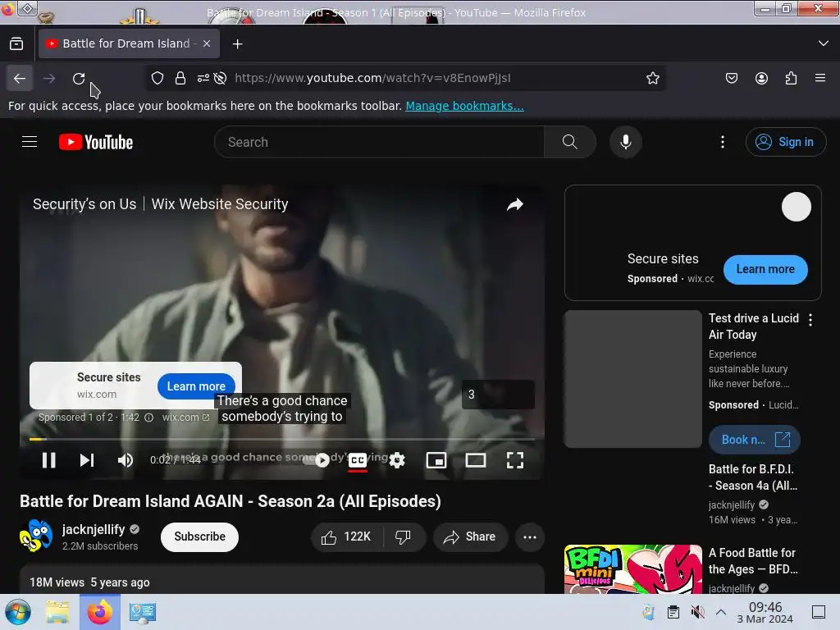Open Test drive a Lucid Air thumbnail

[x=632, y=379]
